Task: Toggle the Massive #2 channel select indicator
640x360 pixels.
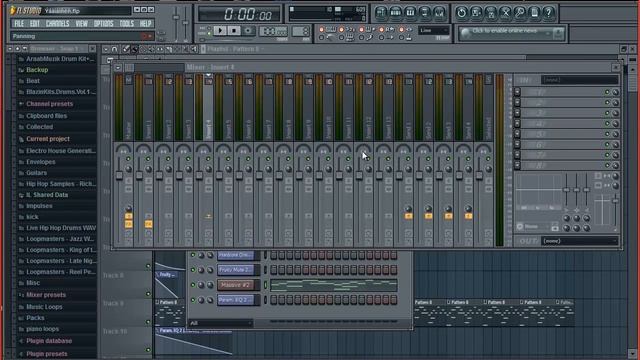Action: click(x=265, y=285)
